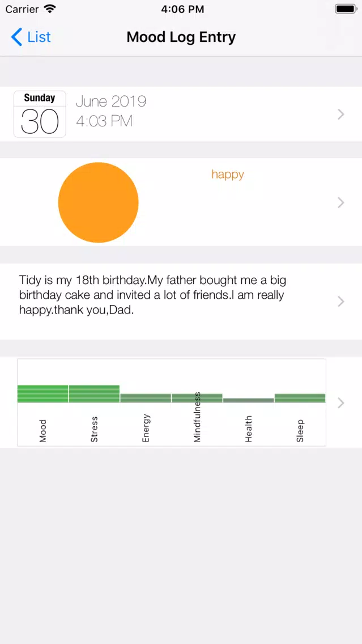This screenshot has height=644, width=362.
Task: Tap the 4:03 PM time text
Action: pos(104,121)
